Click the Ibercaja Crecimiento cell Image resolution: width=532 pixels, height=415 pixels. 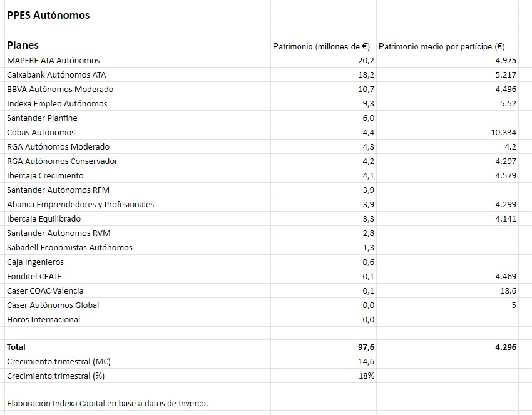(45, 175)
